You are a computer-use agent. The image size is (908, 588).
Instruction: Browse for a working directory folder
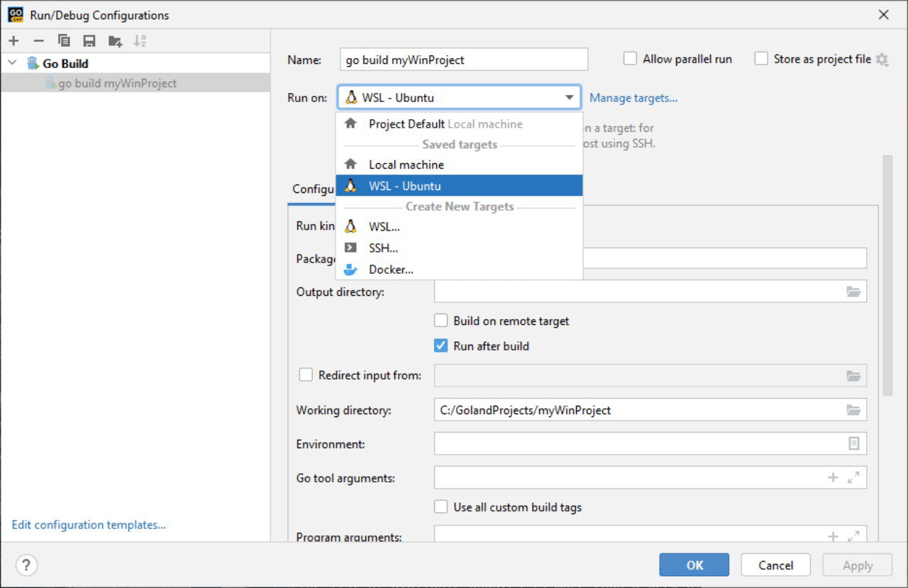point(854,410)
